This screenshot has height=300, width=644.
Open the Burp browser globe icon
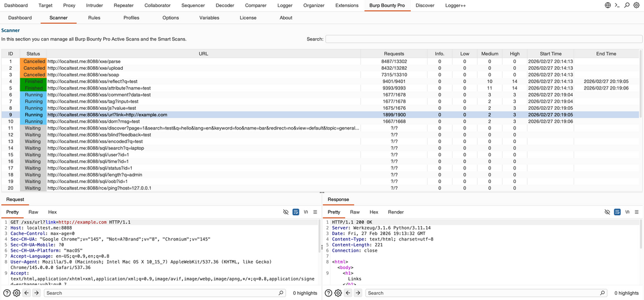[608, 5]
